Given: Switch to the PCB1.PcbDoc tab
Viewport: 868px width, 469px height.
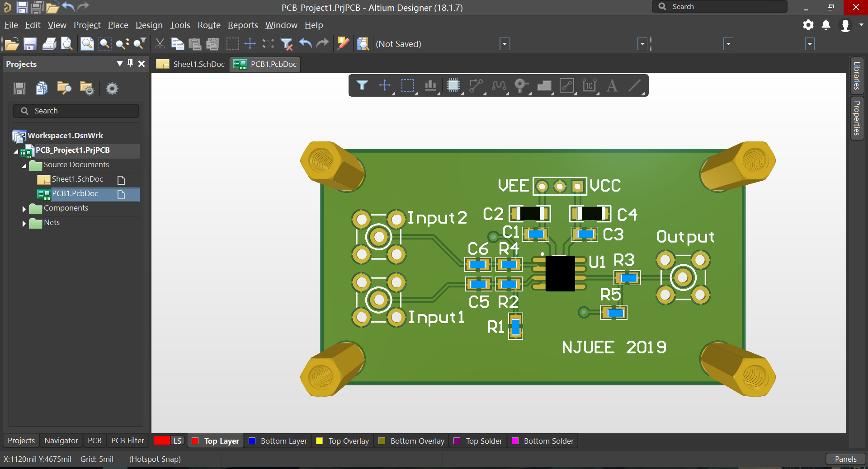Looking at the screenshot, I should [x=265, y=64].
